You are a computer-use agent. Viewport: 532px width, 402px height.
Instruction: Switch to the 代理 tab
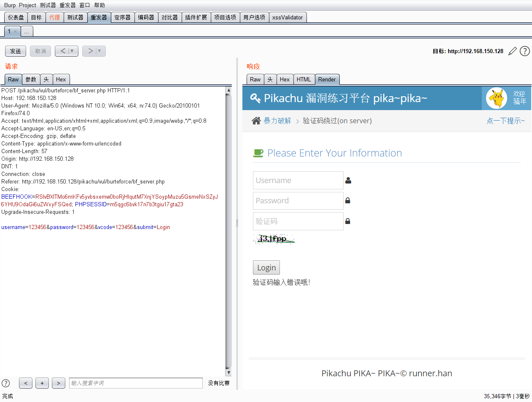tap(54, 17)
